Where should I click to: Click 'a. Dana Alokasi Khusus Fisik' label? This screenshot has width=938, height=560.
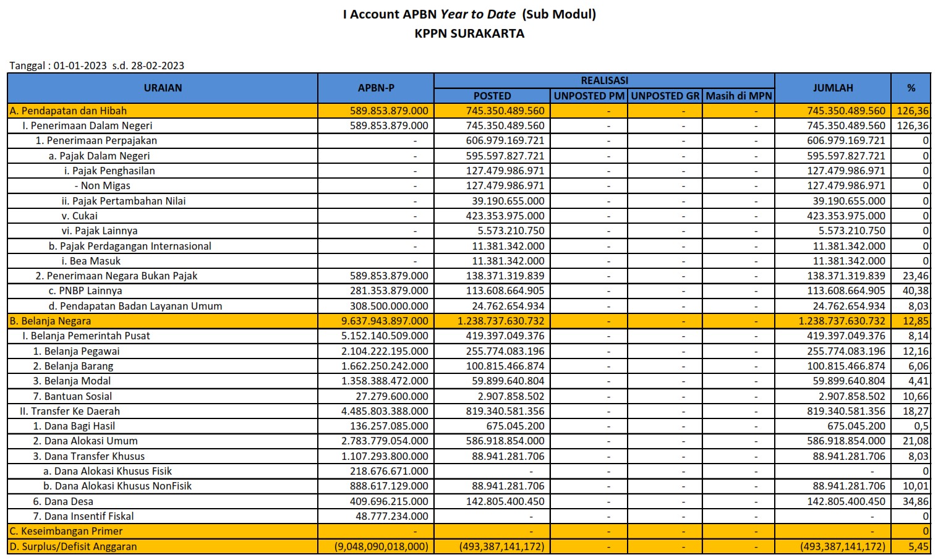[108, 471]
